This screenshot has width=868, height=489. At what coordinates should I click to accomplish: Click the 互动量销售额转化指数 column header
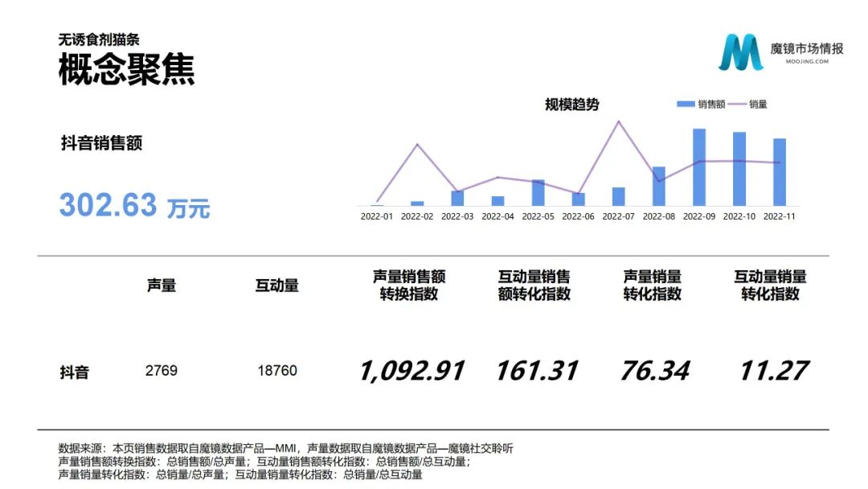pyautogui.click(x=534, y=286)
